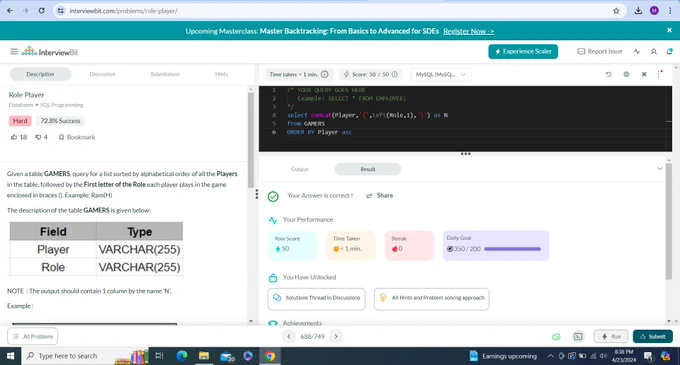Open browser downloads icon

tap(638, 11)
